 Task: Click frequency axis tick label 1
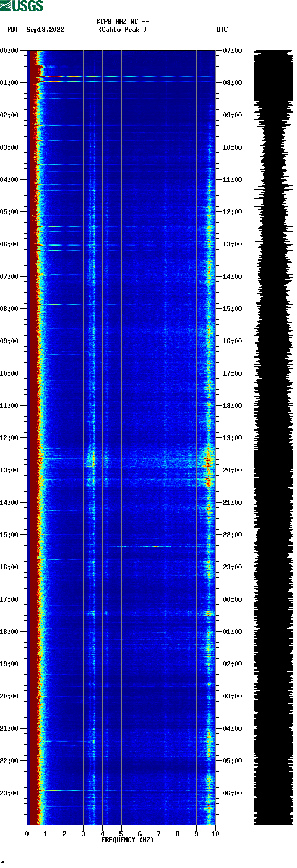tap(46, 834)
